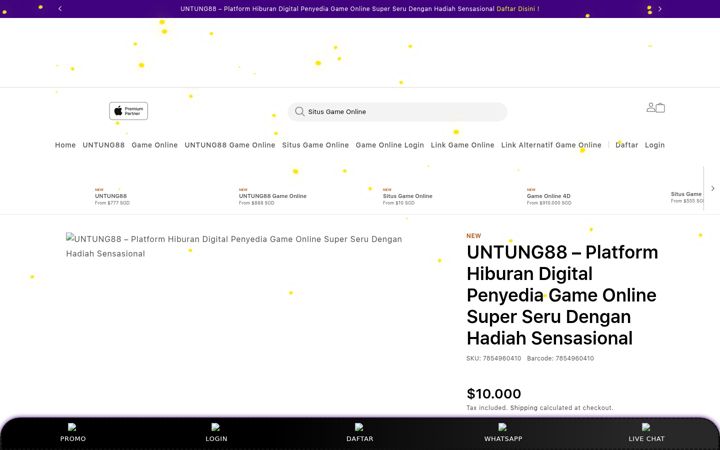Click the Barcode: 7854980410 text
720x450 pixels.
560,358
